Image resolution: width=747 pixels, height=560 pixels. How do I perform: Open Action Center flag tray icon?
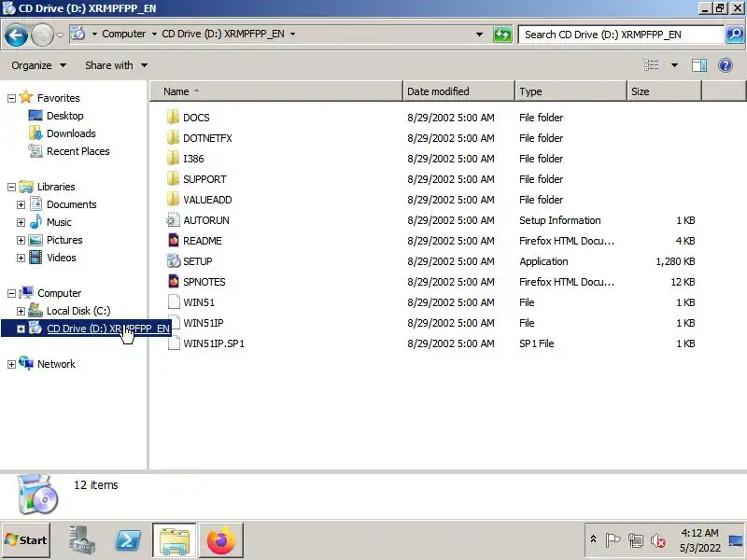[613, 540]
